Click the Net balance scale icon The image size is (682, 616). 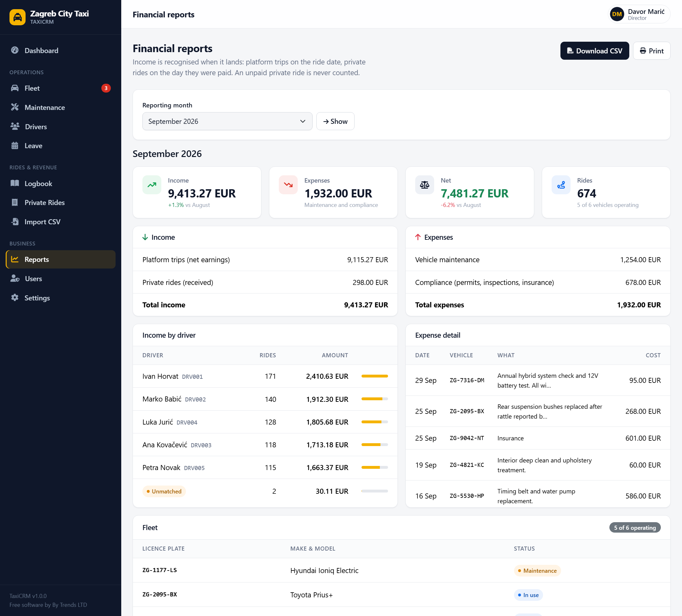425,185
